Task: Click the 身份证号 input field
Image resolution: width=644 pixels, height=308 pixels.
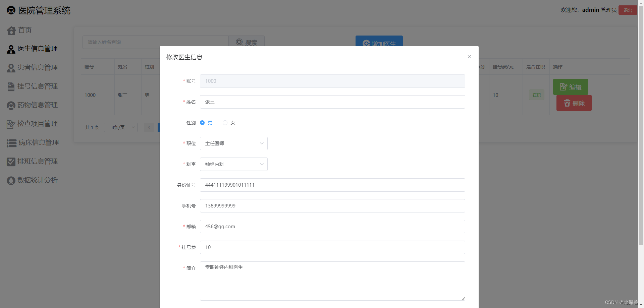Action: (x=332, y=185)
